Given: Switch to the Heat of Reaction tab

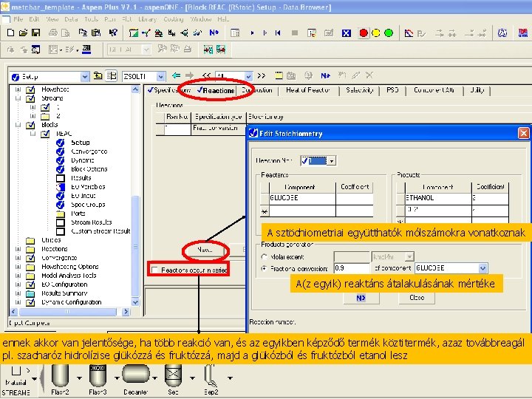Looking at the screenshot, I should [307, 90].
